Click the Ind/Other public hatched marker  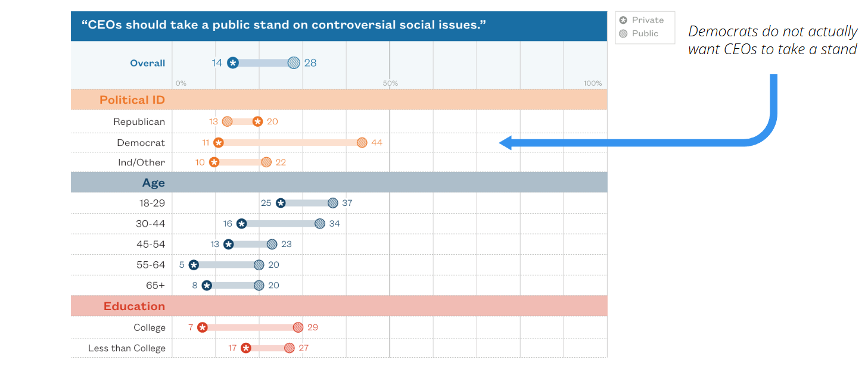(266, 162)
